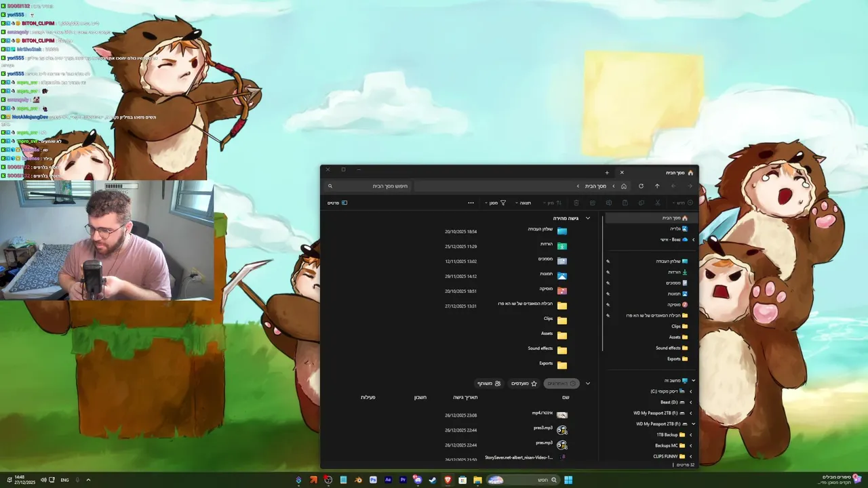Toggle the פרטים details pane
868x488 pixels.
(x=338, y=203)
